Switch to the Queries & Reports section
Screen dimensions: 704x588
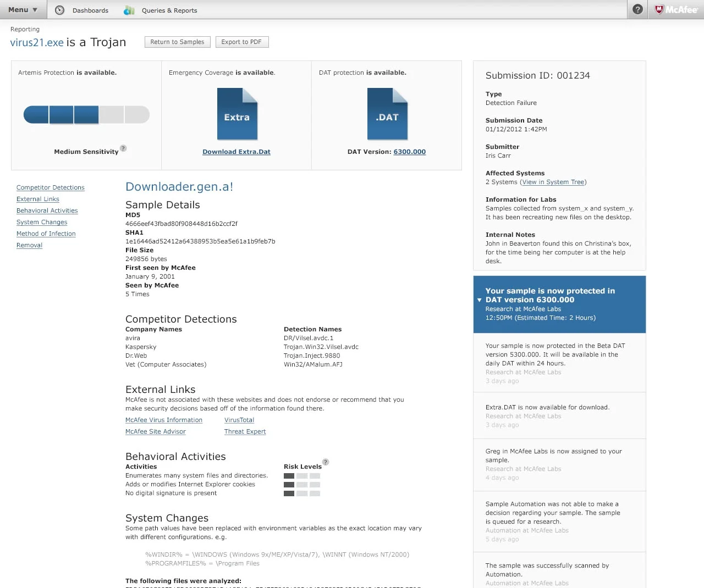click(x=169, y=10)
